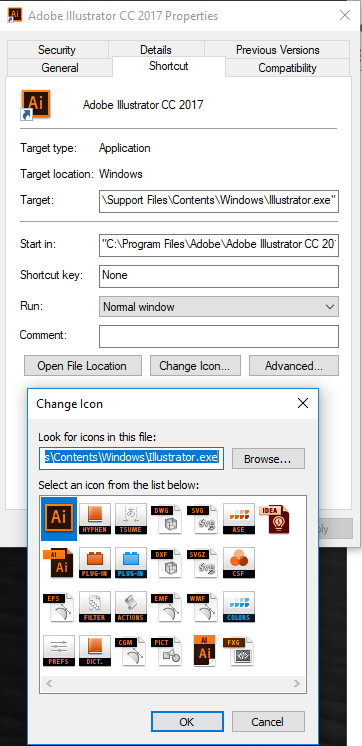Click the Change Icon... button
This screenshot has width=362, height=746.
click(x=196, y=366)
